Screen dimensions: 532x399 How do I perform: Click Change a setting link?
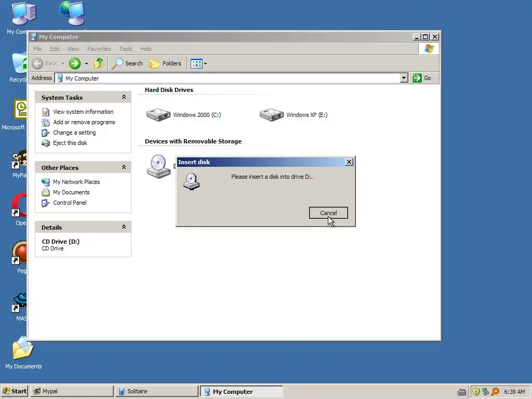coord(74,132)
